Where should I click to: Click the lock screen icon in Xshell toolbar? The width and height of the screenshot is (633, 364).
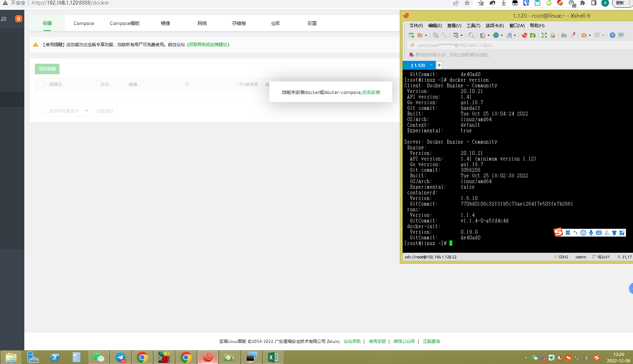click(x=553, y=35)
